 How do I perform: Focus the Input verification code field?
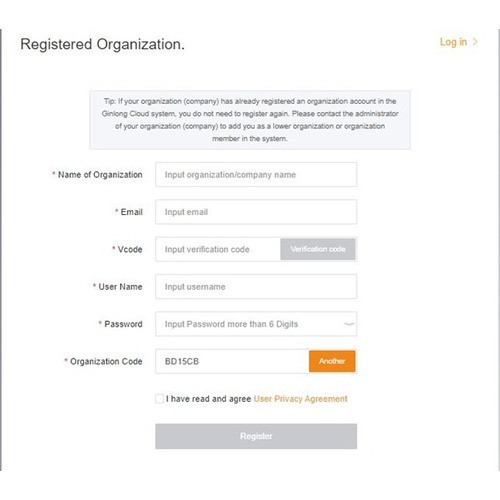point(218,249)
